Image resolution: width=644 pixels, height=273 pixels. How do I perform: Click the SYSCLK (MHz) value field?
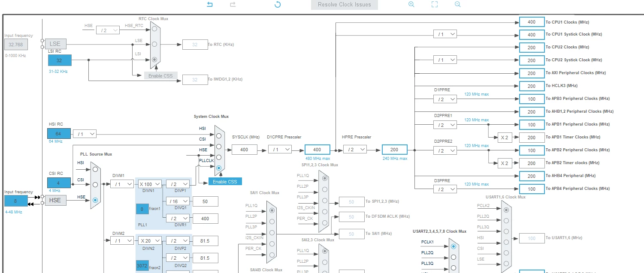point(244,150)
